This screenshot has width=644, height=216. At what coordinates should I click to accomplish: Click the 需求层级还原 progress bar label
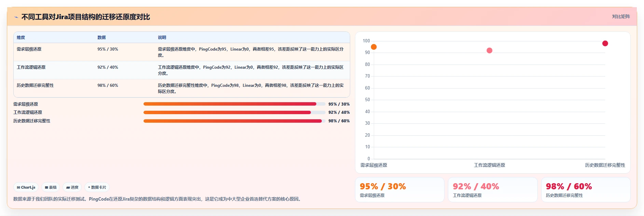pos(26,104)
